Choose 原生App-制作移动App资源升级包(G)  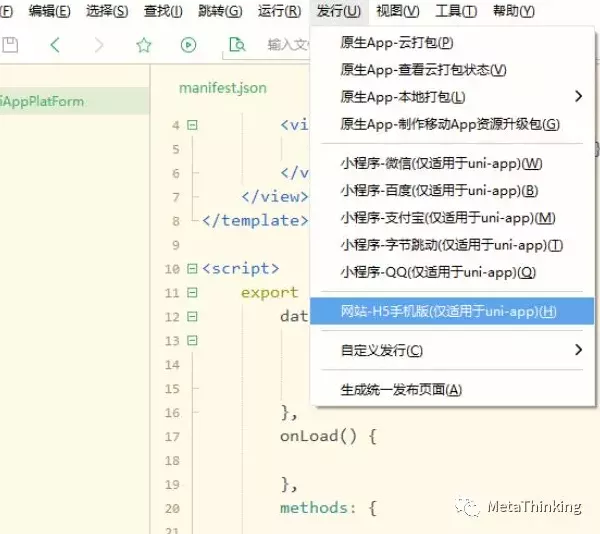(452, 124)
